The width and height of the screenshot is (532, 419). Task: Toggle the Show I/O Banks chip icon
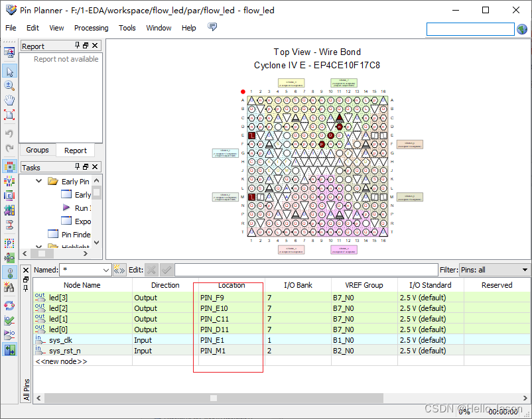point(9,167)
